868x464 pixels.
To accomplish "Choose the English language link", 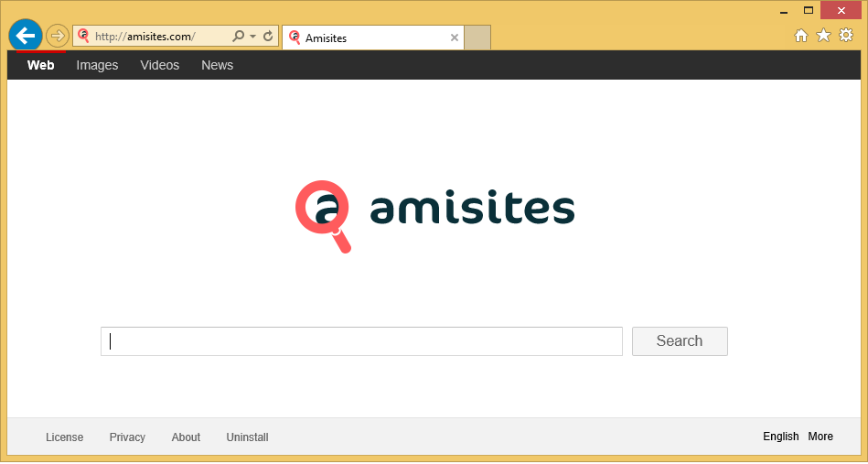I will click(x=780, y=437).
